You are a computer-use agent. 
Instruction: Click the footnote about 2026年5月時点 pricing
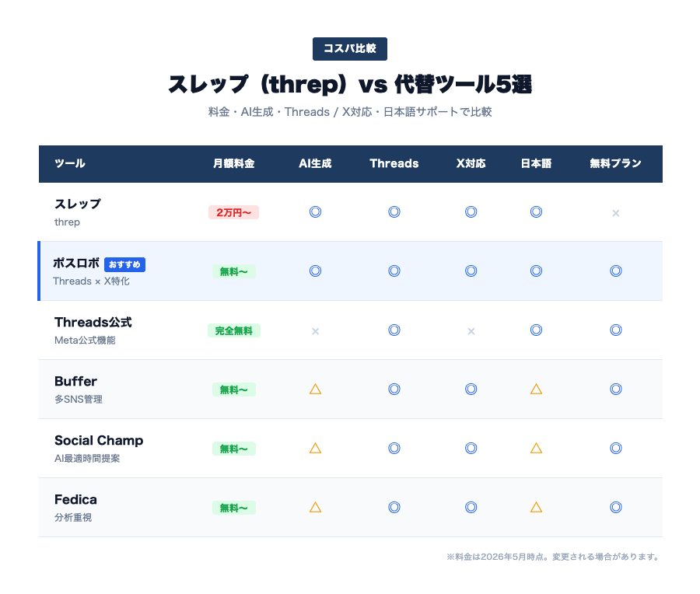click(554, 557)
